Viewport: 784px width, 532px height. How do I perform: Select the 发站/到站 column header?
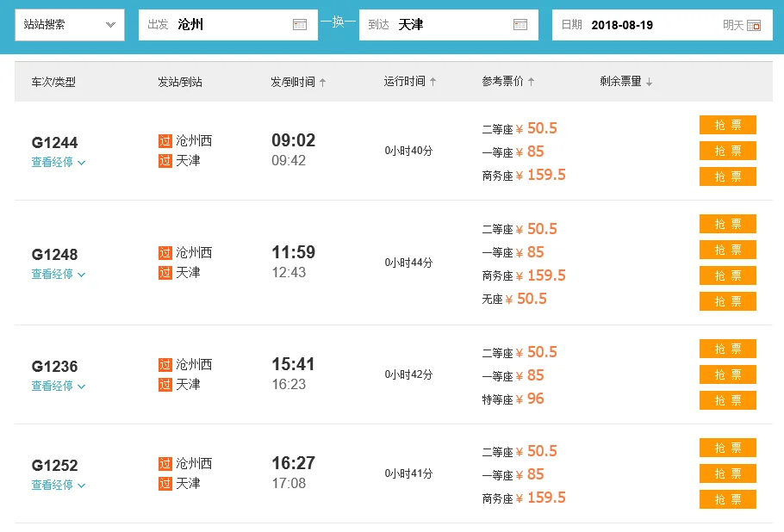pyautogui.click(x=179, y=80)
